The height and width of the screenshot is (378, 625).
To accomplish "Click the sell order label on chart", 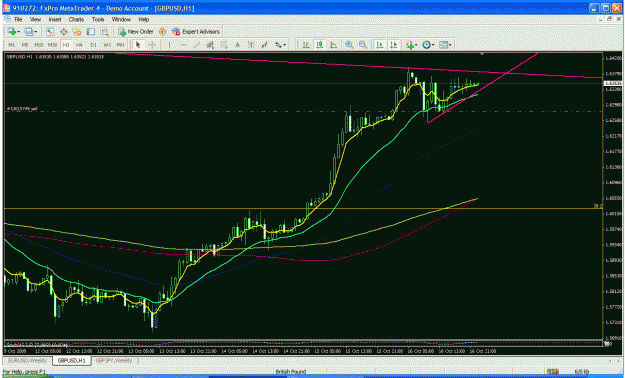I will (x=22, y=108).
